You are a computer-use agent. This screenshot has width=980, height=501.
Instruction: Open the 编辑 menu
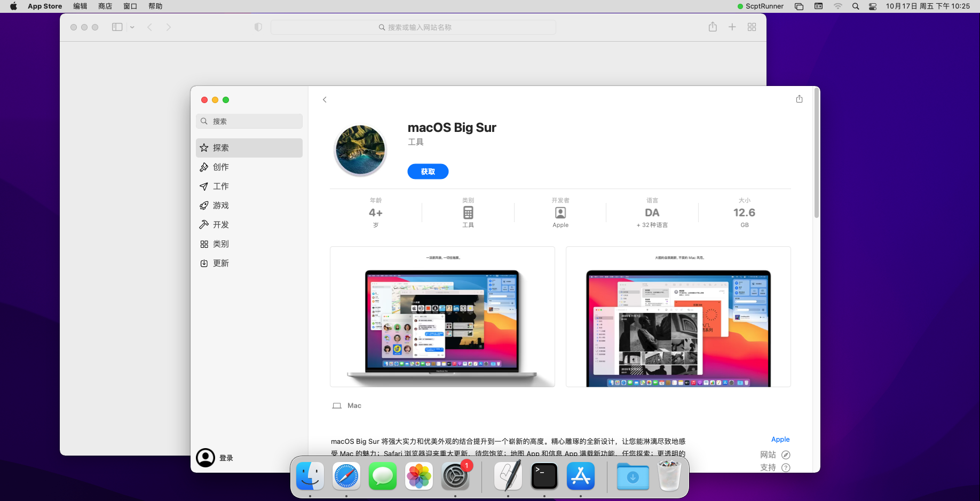80,6
